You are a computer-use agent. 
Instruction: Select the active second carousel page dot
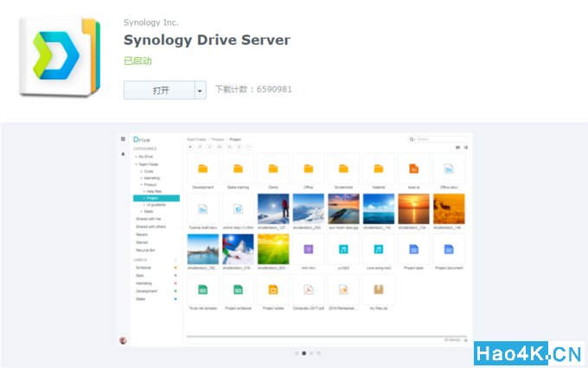[x=304, y=353]
